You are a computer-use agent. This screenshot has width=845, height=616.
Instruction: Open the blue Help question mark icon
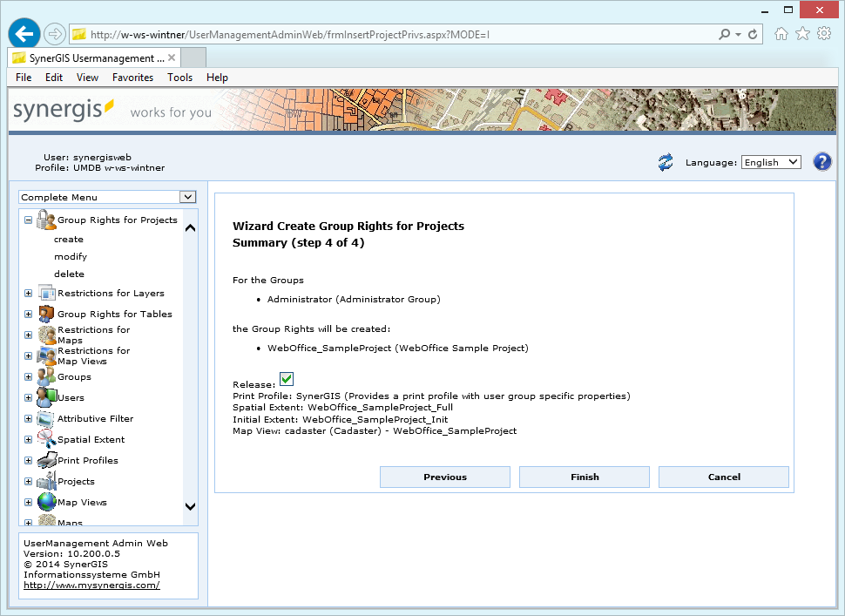821,161
